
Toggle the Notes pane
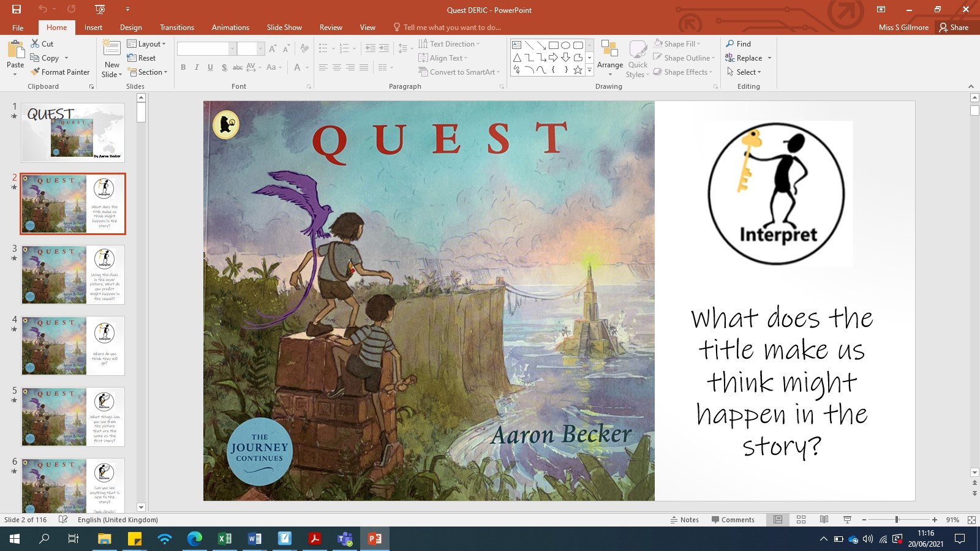point(685,520)
